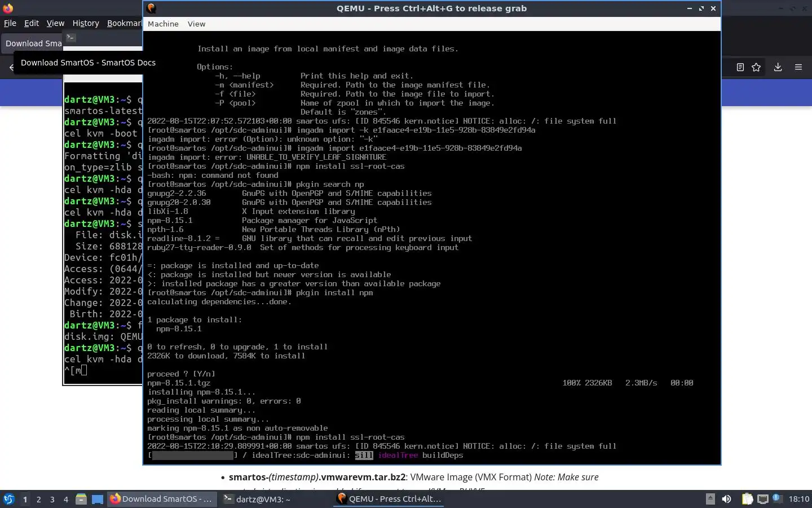Click the Firefox logo in the title bar
This screenshot has width=812, height=508.
click(8, 8)
